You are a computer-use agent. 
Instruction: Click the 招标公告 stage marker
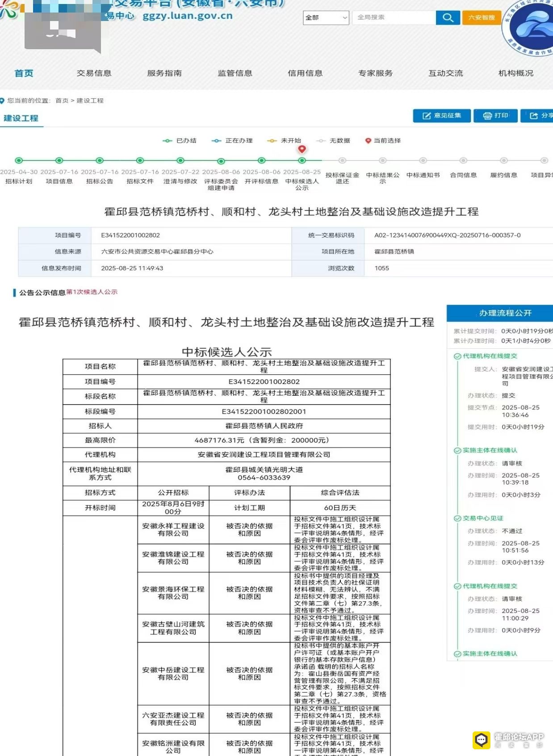[100, 160]
